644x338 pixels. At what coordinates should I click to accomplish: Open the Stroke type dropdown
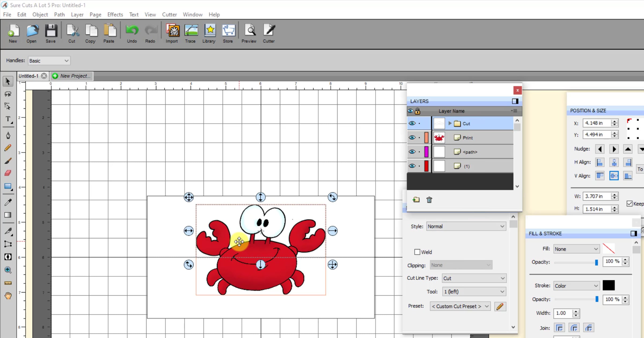click(576, 286)
